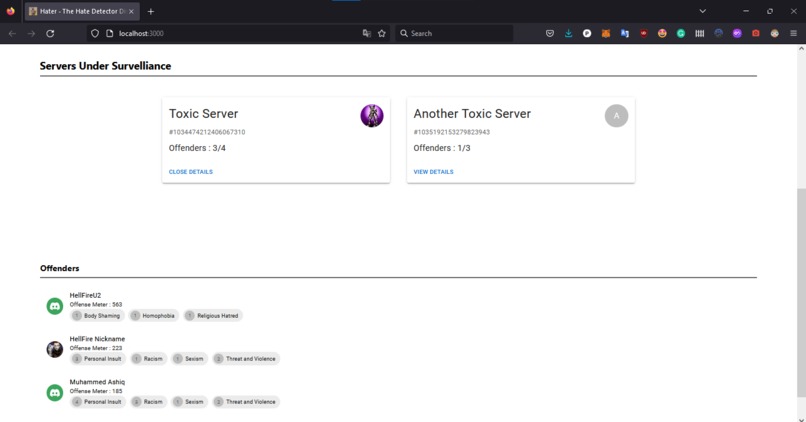
Task: Click the MetaMask fox extension icon
Action: pos(606,33)
